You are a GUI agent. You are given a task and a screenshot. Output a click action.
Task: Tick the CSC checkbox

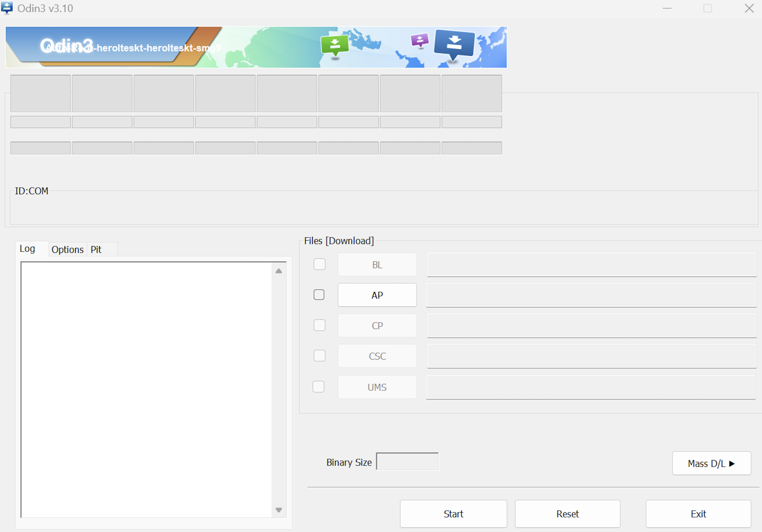(319, 355)
